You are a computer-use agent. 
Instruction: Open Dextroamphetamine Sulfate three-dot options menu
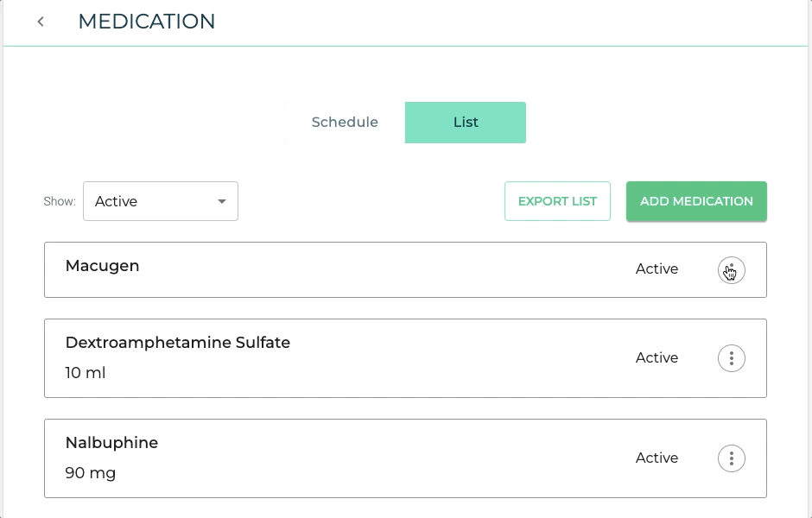(731, 358)
